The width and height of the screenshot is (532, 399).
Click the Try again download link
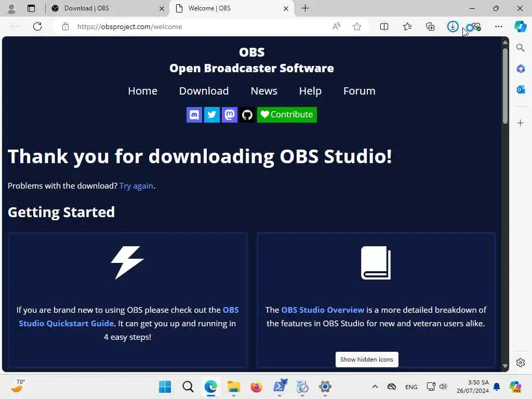click(x=136, y=186)
